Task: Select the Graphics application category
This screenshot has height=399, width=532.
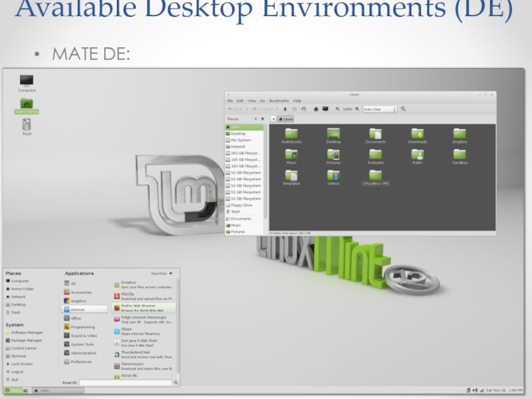Action: pyautogui.click(x=75, y=301)
